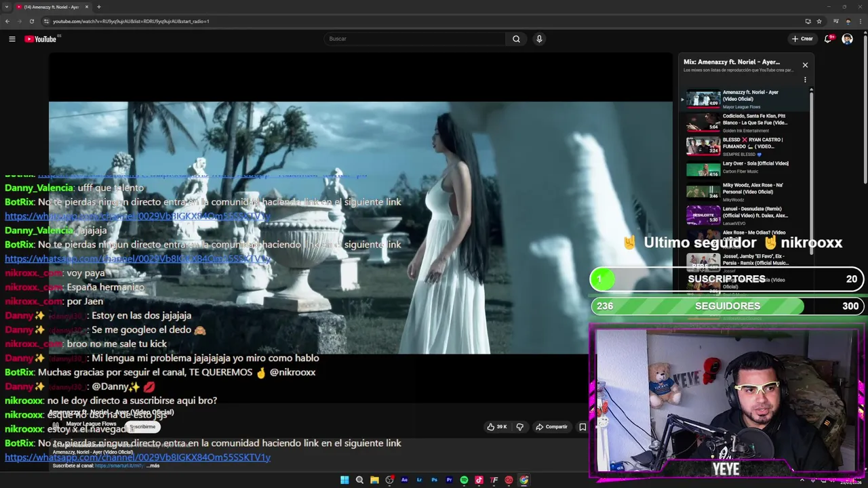Save the video with the bookmark icon
Image resolution: width=868 pixels, height=488 pixels.
583,427
